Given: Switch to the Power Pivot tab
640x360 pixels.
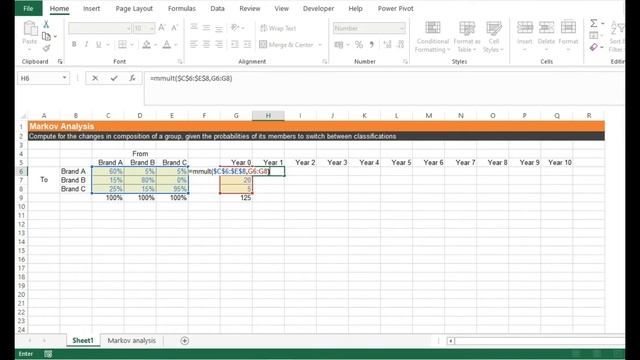Looking at the screenshot, I should [x=395, y=8].
